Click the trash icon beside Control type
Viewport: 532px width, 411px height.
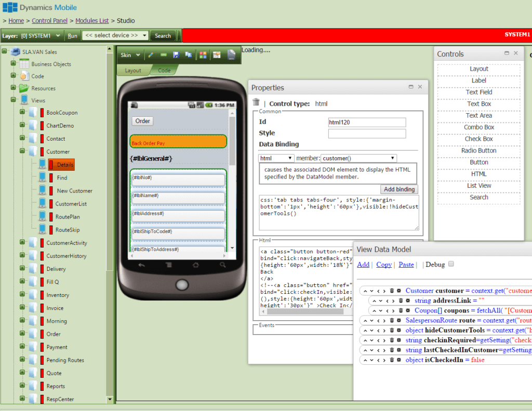click(x=256, y=102)
